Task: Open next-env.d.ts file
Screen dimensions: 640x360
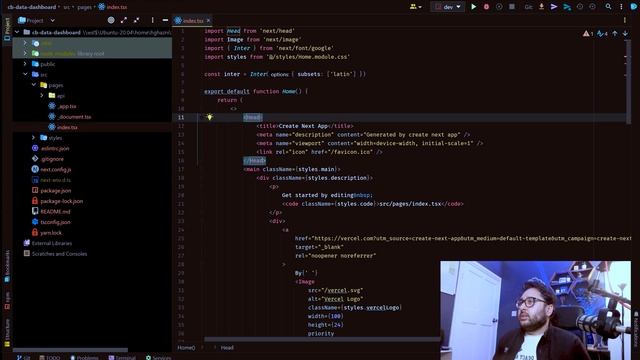Action: point(51,180)
